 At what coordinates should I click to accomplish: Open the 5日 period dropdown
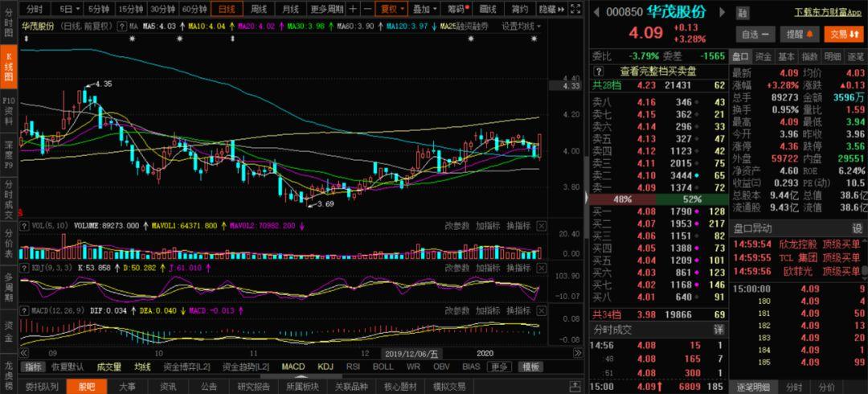69,9
